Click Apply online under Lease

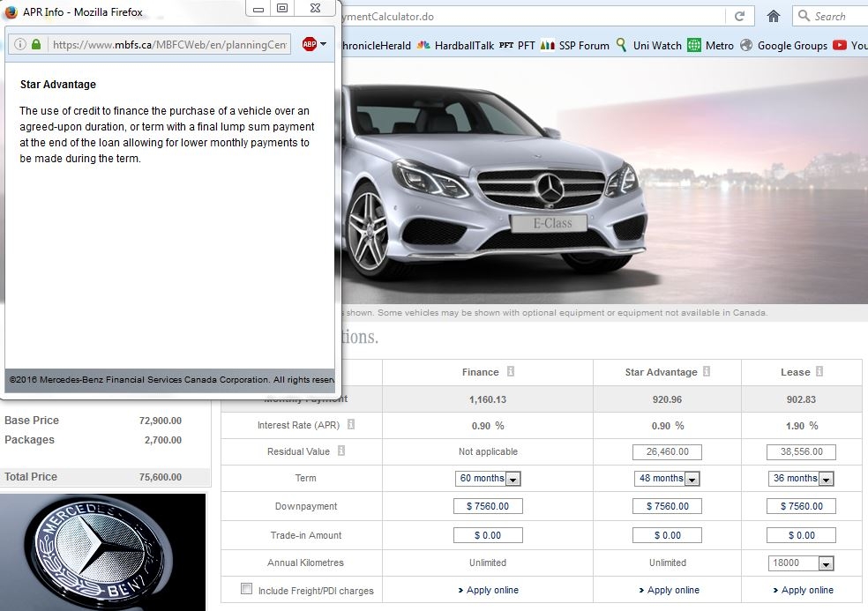[x=803, y=590]
